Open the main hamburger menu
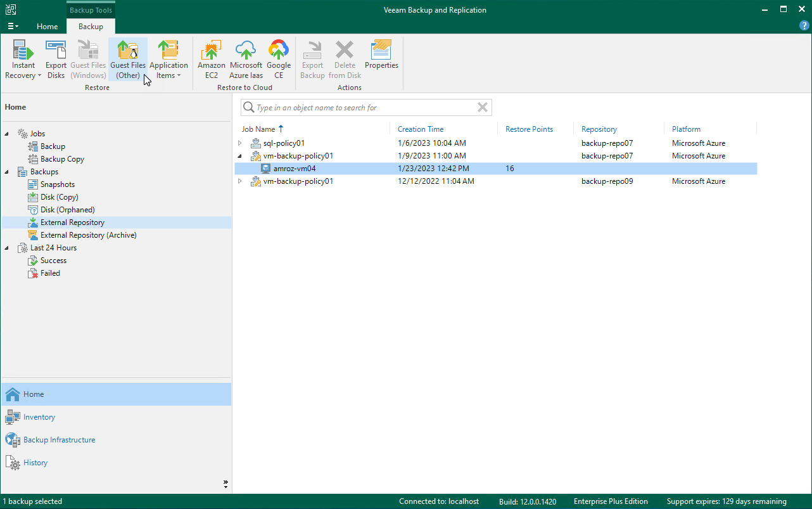The height and width of the screenshot is (509, 812). 12,27
